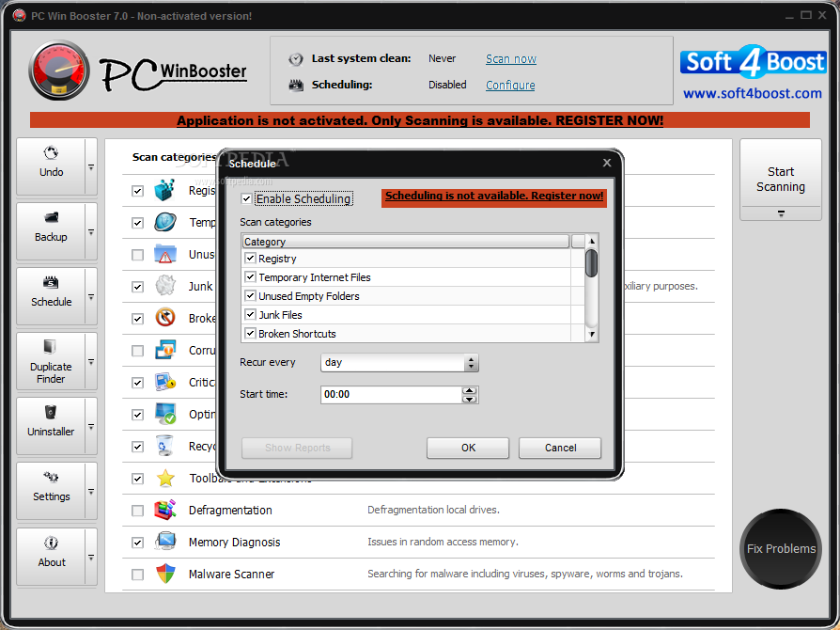The height and width of the screenshot is (630, 840).
Task: Open the Uninstaller trash icon
Action: click(x=51, y=412)
